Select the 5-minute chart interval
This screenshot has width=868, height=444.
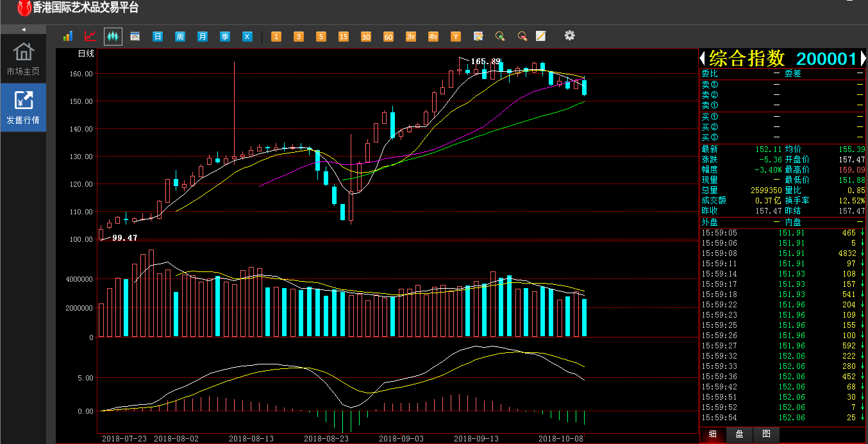321,37
